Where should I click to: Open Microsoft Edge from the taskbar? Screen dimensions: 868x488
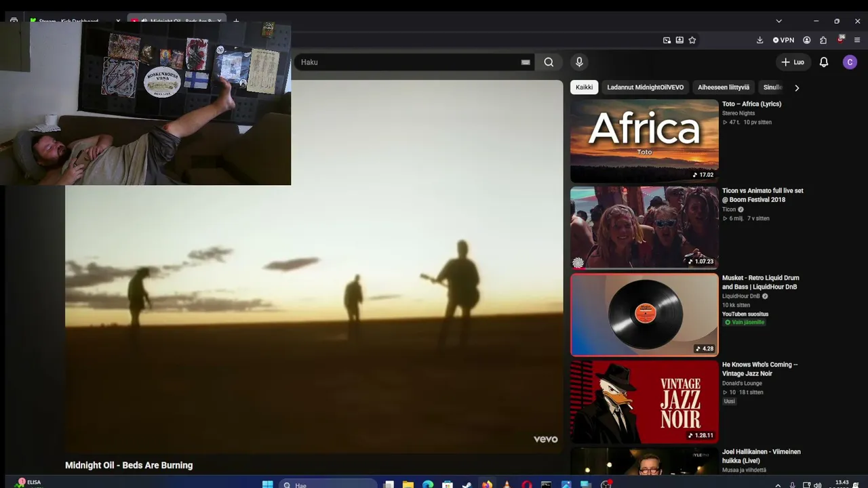pos(428,485)
